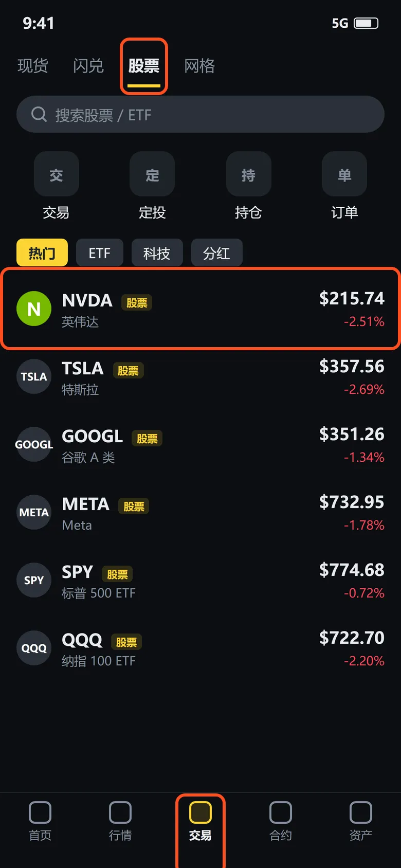Open the TSLA 特斯拉 stock row

click(x=200, y=377)
